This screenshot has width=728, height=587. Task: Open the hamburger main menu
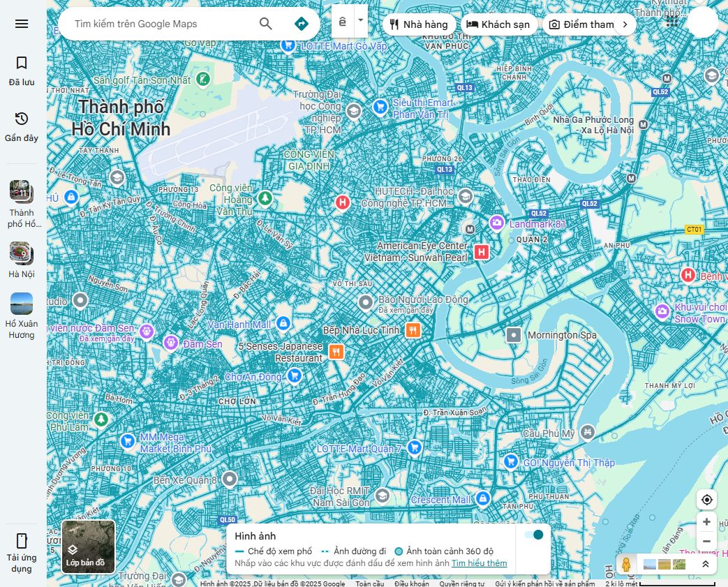pos(22,24)
